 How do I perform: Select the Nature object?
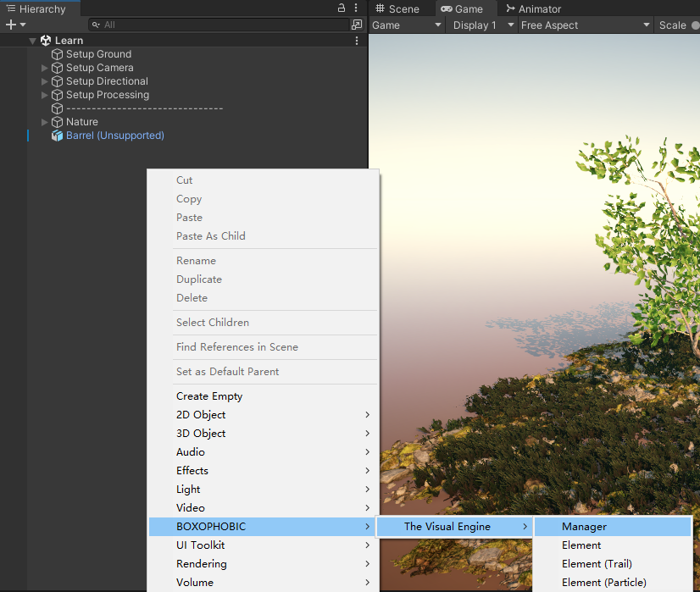pos(82,122)
